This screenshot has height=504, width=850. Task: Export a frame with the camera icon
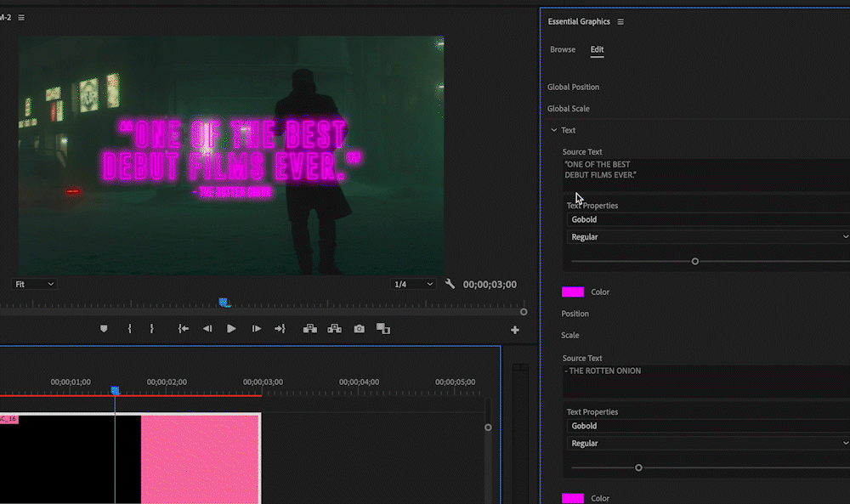360,329
